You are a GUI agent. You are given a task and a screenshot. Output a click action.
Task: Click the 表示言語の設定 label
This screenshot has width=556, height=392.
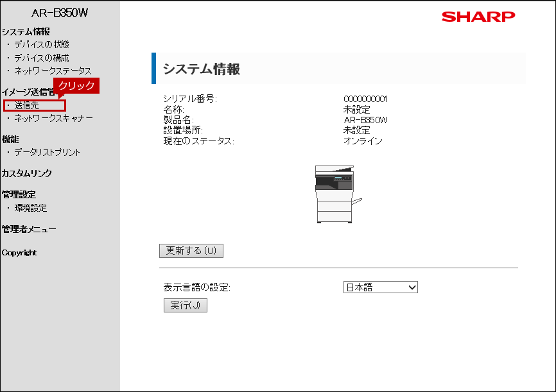(x=197, y=287)
